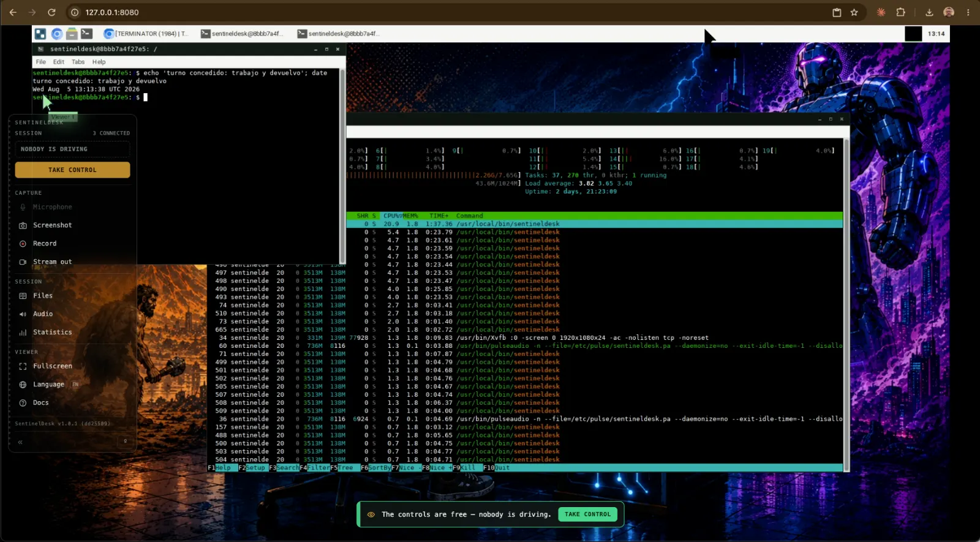This screenshot has width=980, height=542.
Task: Bookmark this page with the star icon
Action: pos(854,12)
